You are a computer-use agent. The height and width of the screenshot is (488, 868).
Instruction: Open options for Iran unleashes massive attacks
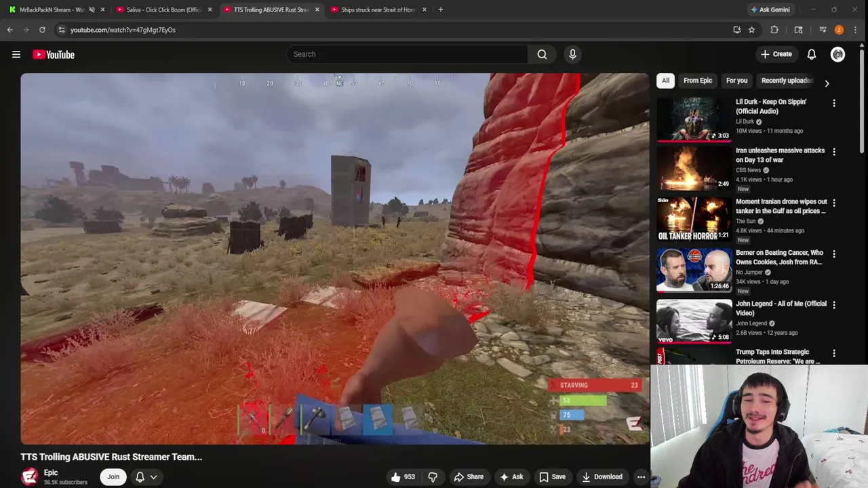click(834, 152)
